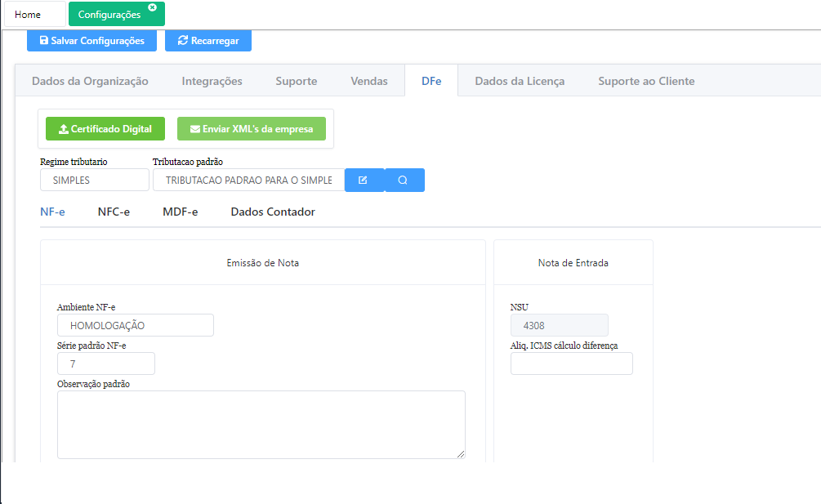The height and width of the screenshot is (504, 821).
Task: Click the search magnifier icon beside Tributacao padrão
Action: click(x=404, y=180)
